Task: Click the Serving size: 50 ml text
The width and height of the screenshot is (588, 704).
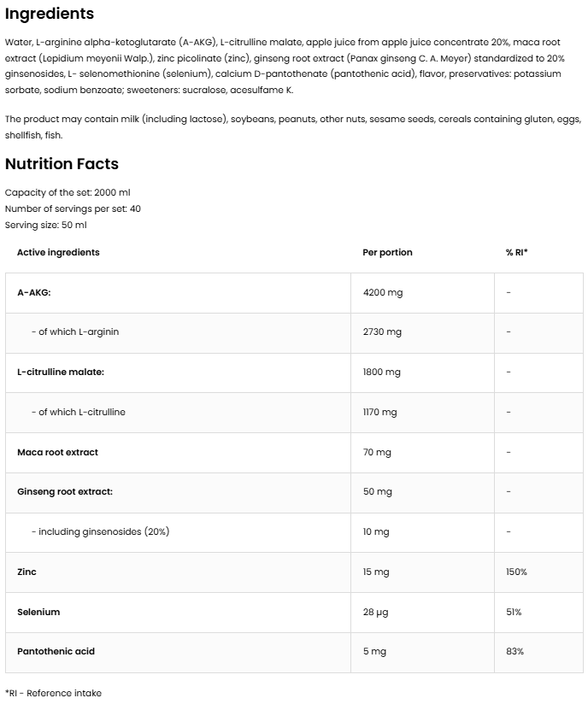Action: (45, 225)
